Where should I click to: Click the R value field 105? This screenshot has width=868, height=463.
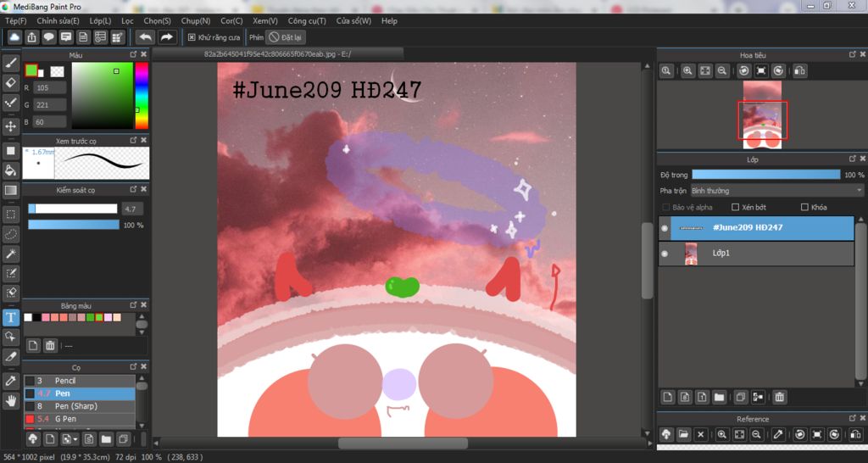point(50,87)
